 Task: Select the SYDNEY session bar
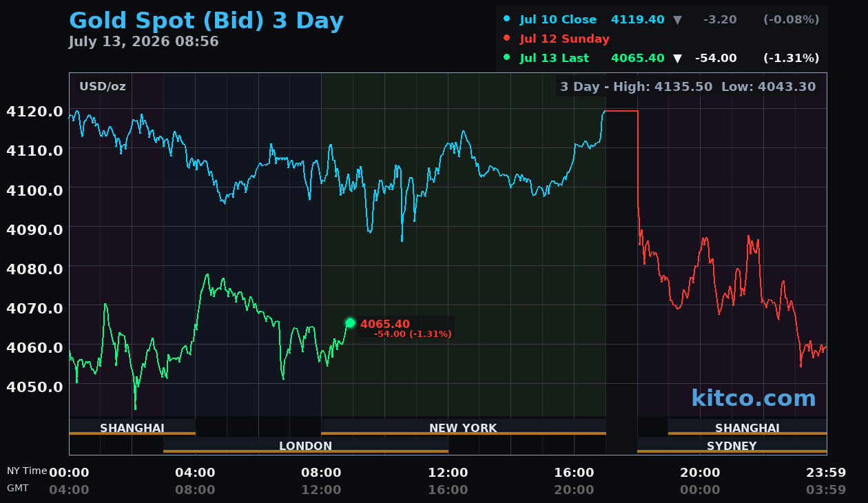[732, 445]
